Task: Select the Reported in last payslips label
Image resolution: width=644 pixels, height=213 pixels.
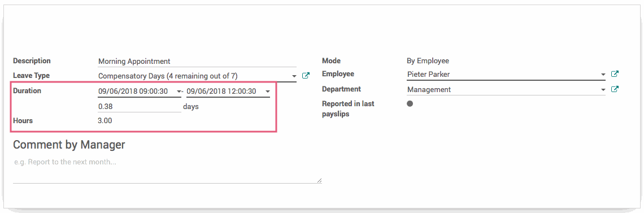Action: point(349,108)
